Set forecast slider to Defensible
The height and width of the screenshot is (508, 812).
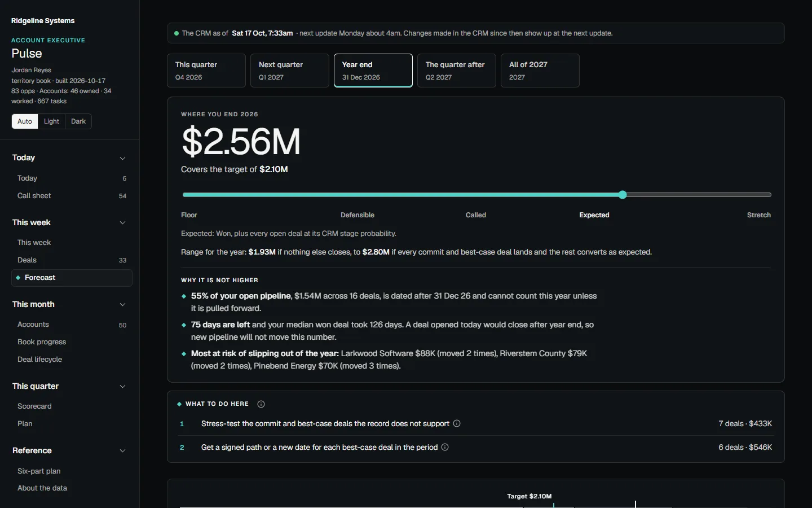pyautogui.click(x=358, y=215)
